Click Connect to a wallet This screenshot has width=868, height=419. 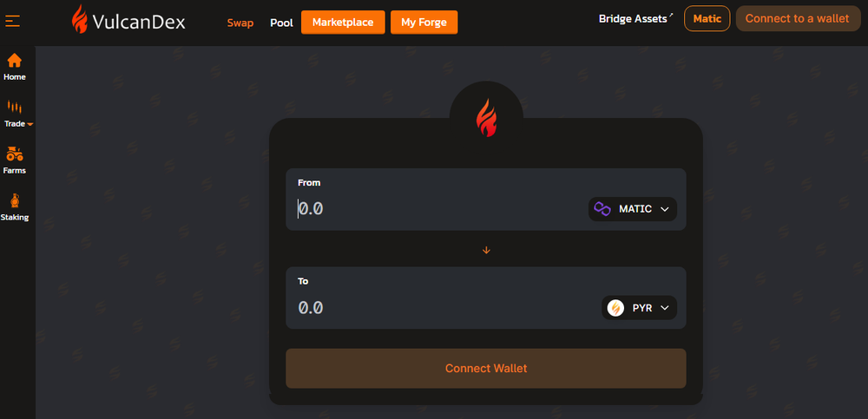pos(797,18)
